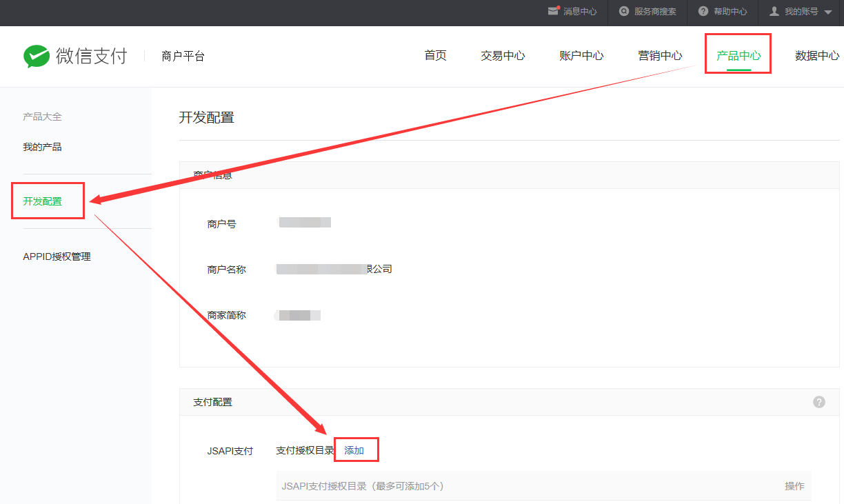The width and height of the screenshot is (844, 504).
Task: Click the 商家简称 label
Action: (x=226, y=315)
